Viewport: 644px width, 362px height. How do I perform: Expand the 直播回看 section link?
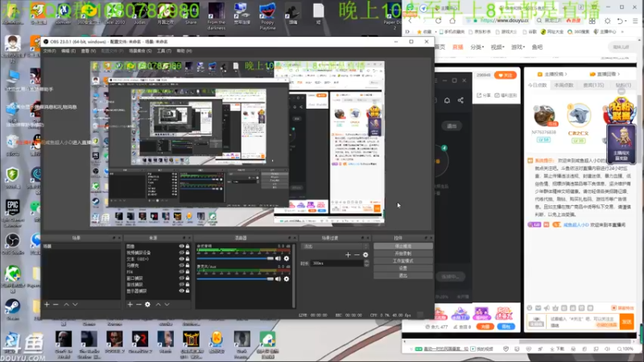click(605, 74)
